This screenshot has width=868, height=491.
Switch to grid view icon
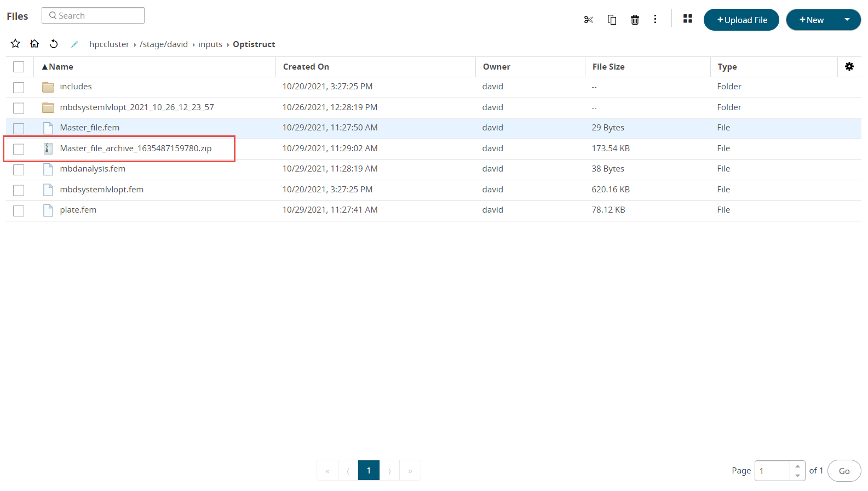(688, 19)
